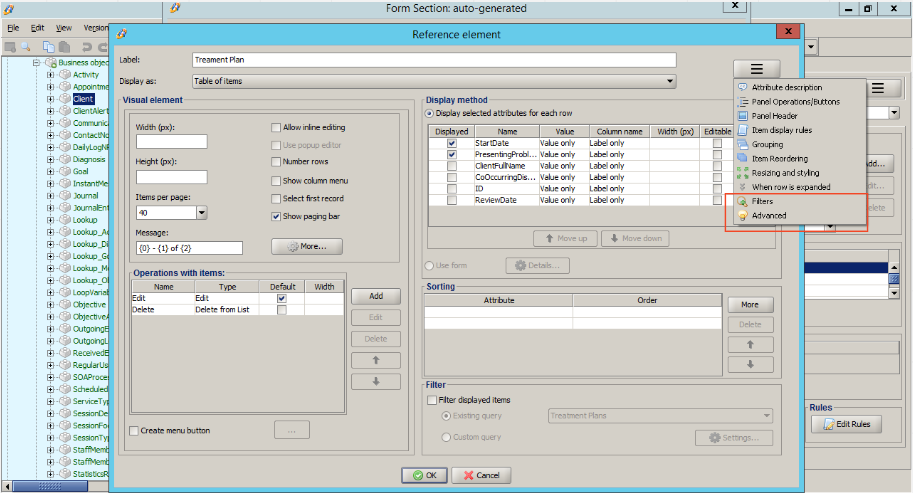913x493 pixels.
Task: Enable Allow inline editing checkbox
Action: (276, 127)
